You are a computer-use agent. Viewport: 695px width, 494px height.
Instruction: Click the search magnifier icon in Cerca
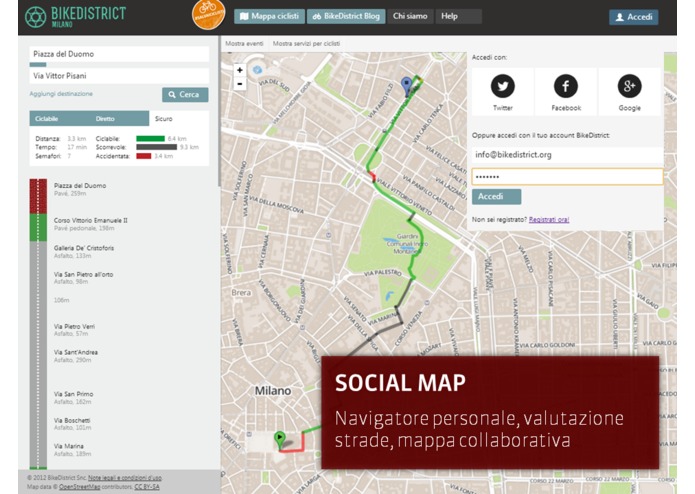172,95
